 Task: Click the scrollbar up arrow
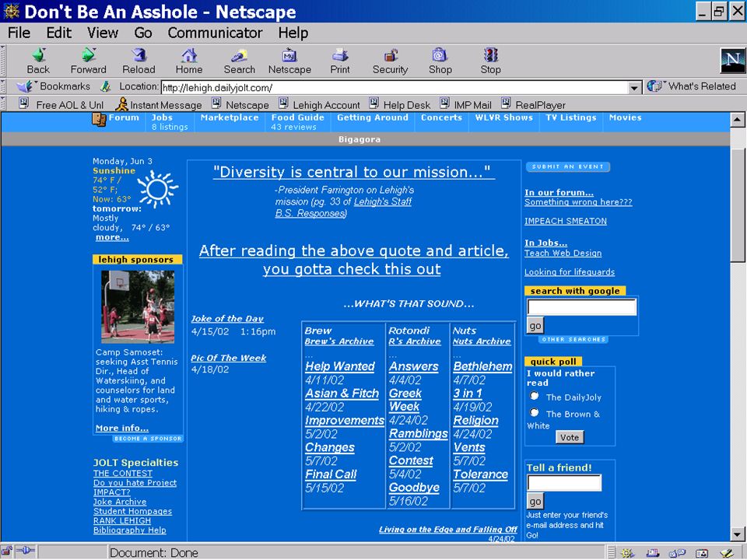coord(738,119)
